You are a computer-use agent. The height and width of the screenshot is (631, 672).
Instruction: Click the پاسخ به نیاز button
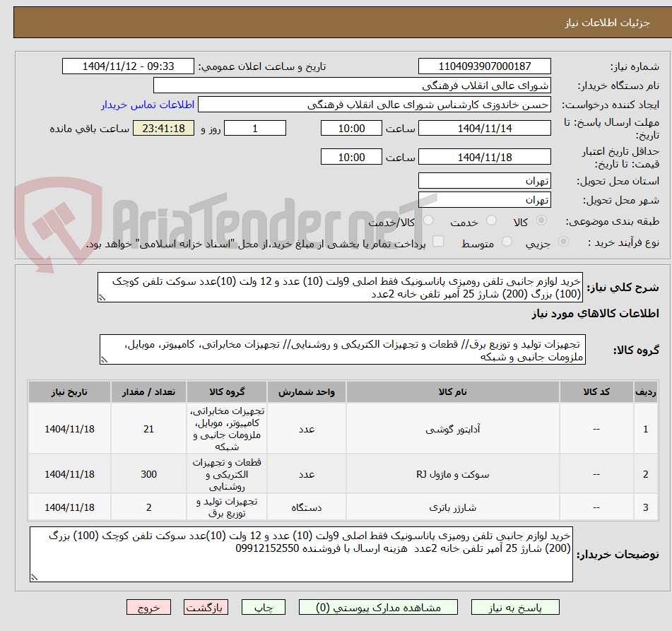515,608
